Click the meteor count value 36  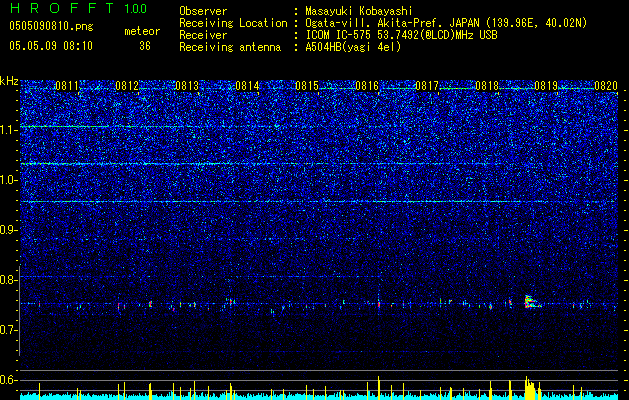145,46
